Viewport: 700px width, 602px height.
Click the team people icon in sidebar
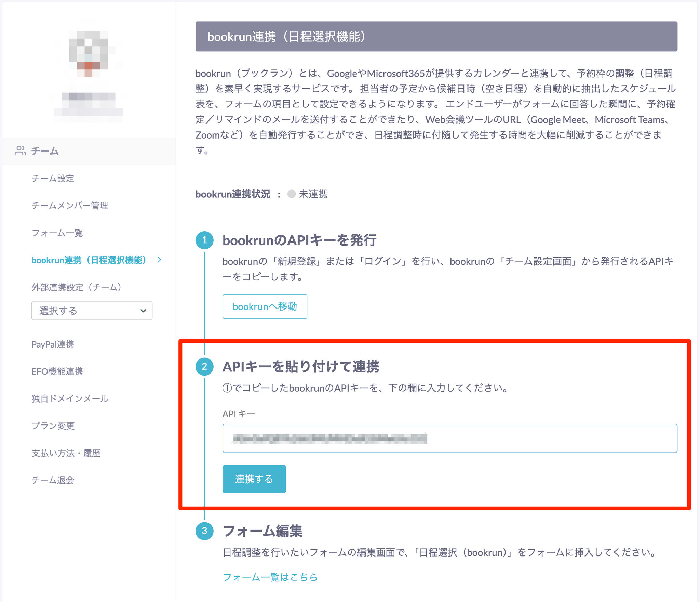[x=20, y=151]
